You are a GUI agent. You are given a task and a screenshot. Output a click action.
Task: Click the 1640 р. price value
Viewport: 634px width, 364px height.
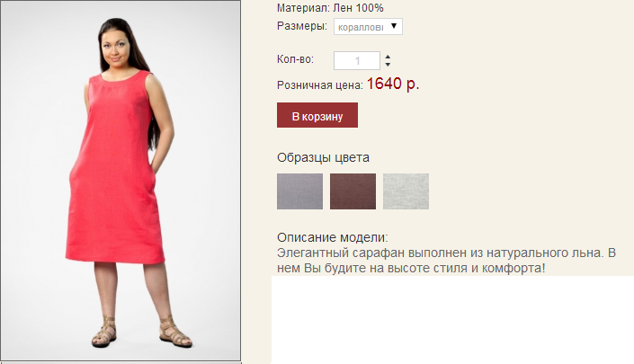(393, 84)
